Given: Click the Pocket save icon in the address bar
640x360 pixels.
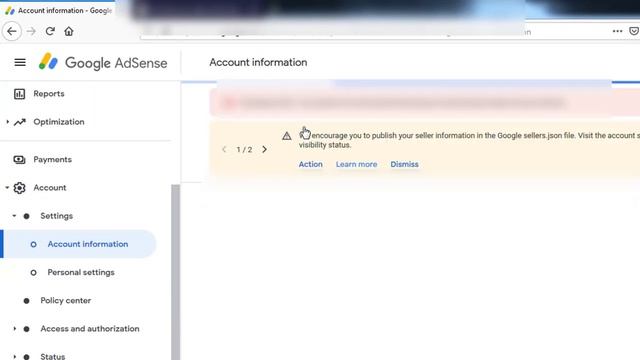Looking at the screenshot, I should point(634,31).
